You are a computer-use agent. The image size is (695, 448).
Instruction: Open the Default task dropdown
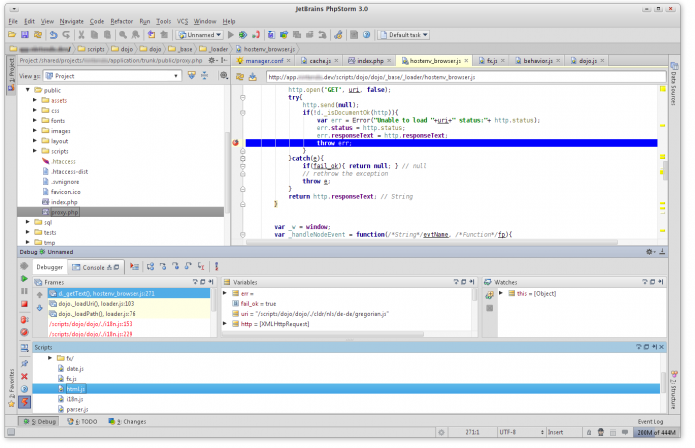pos(403,35)
